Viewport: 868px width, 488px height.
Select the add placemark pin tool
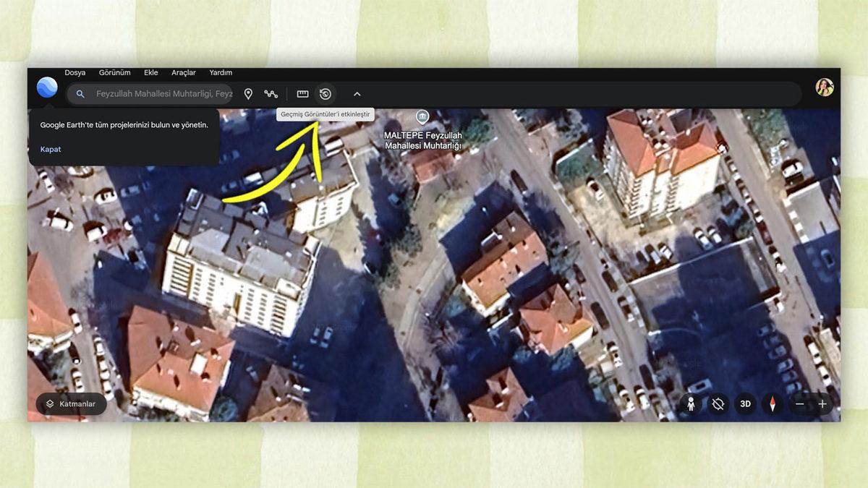248,94
